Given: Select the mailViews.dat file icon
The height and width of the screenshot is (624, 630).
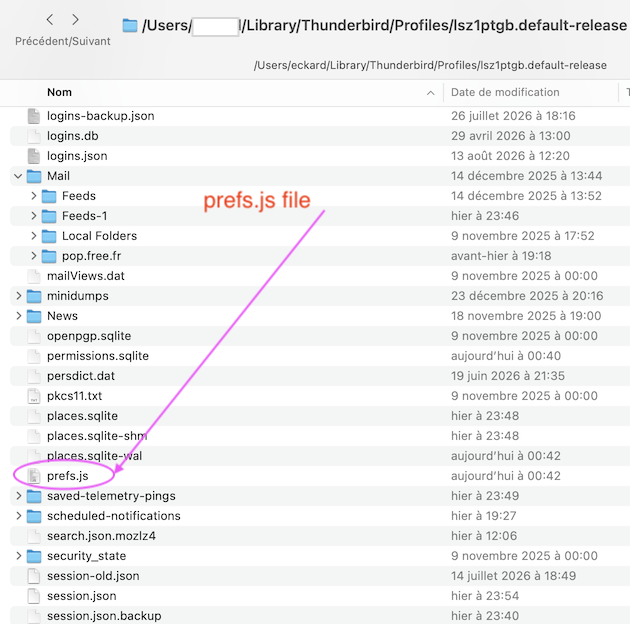Looking at the screenshot, I should click(x=34, y=276).
